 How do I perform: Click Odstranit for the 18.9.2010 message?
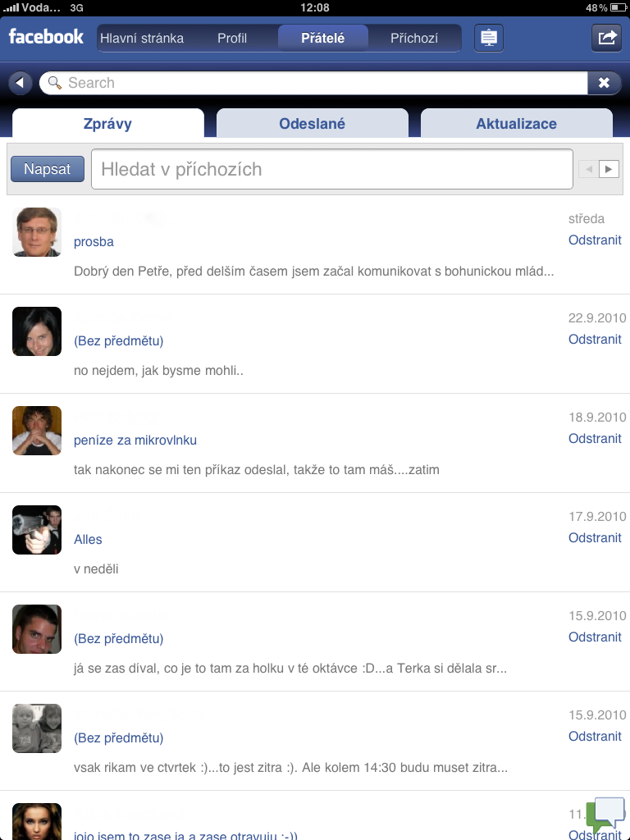[595, 438]
